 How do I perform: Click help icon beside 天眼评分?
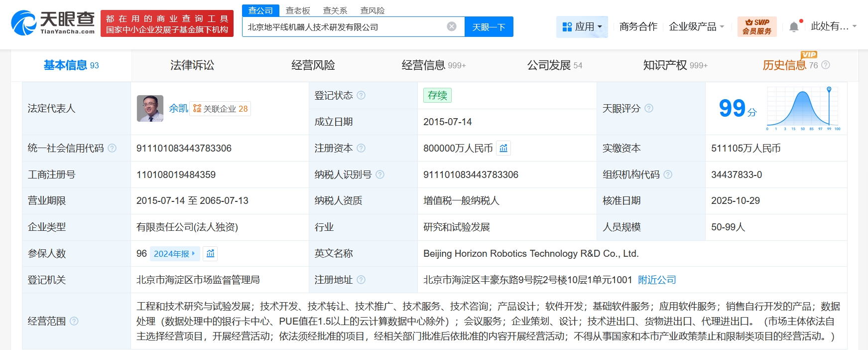pyautogui.click(x=649, y=108)
